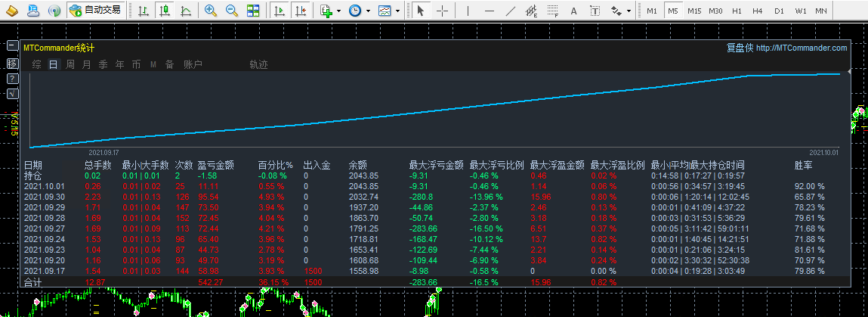Select the 备 tab

click(169, 65)
